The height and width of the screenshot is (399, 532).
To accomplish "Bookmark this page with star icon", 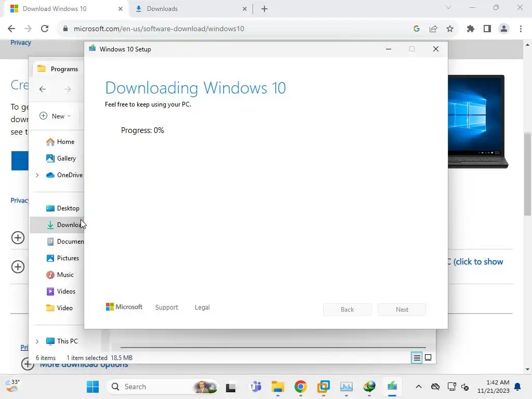I will [450, 29].
